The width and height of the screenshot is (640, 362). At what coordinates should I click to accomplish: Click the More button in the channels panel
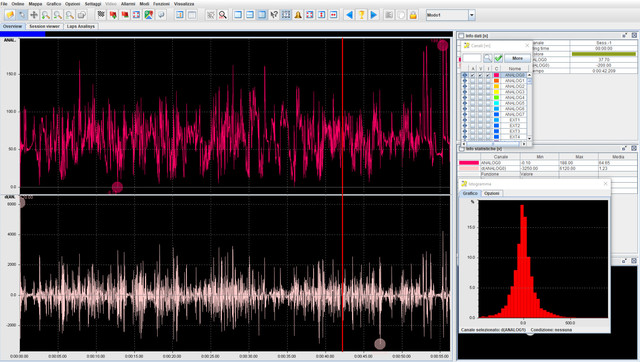point(518,58)
